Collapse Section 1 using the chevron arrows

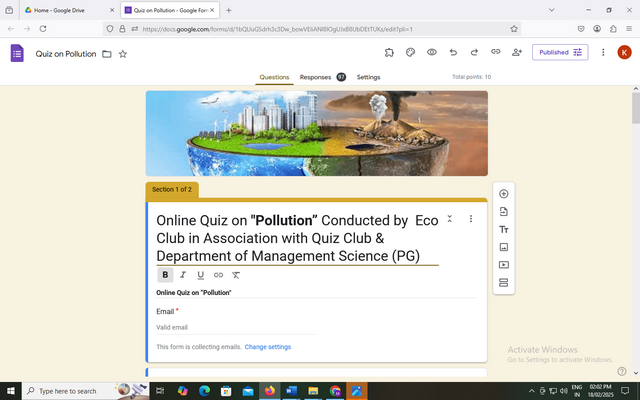click(x=450, y=218)
